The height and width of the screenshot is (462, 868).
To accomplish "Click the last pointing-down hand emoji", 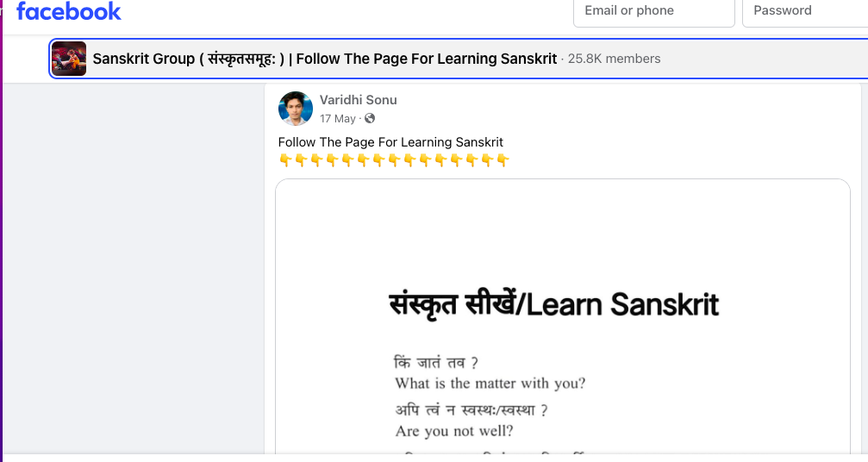I will 503,160.
